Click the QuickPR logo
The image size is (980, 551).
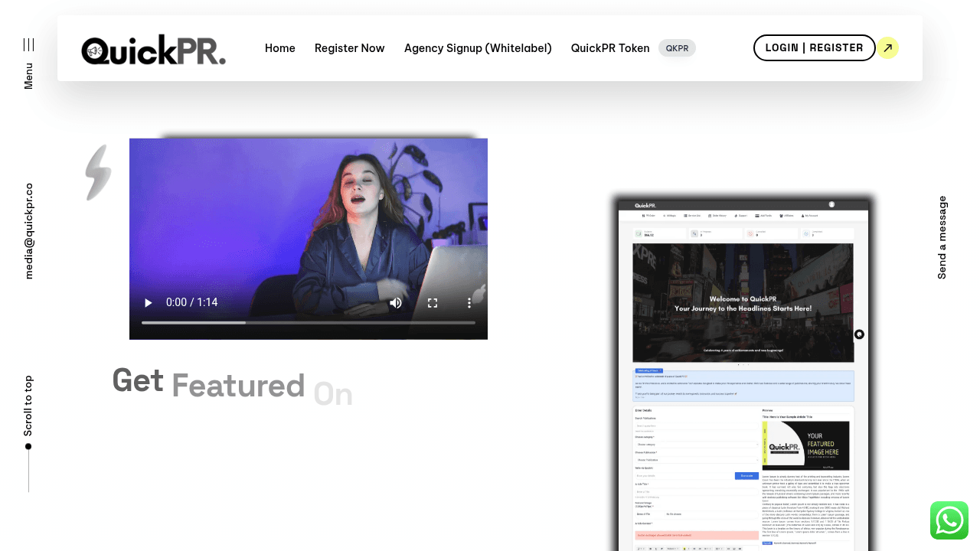pyautogui.click(x=154, y=49)
